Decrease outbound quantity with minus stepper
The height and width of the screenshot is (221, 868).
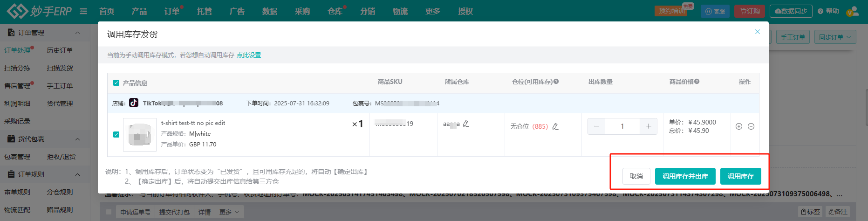tap(596, 126)
